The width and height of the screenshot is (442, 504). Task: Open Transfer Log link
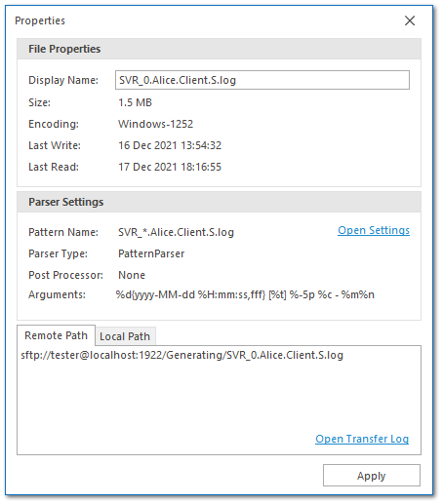pyautogui.click(x=362, y=439)
